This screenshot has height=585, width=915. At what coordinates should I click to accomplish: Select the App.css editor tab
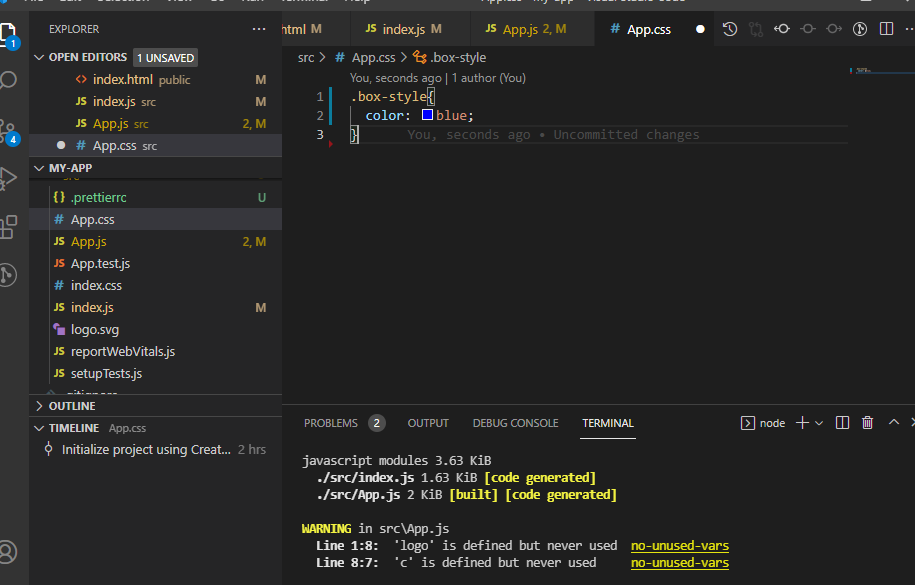coord(655,29)
